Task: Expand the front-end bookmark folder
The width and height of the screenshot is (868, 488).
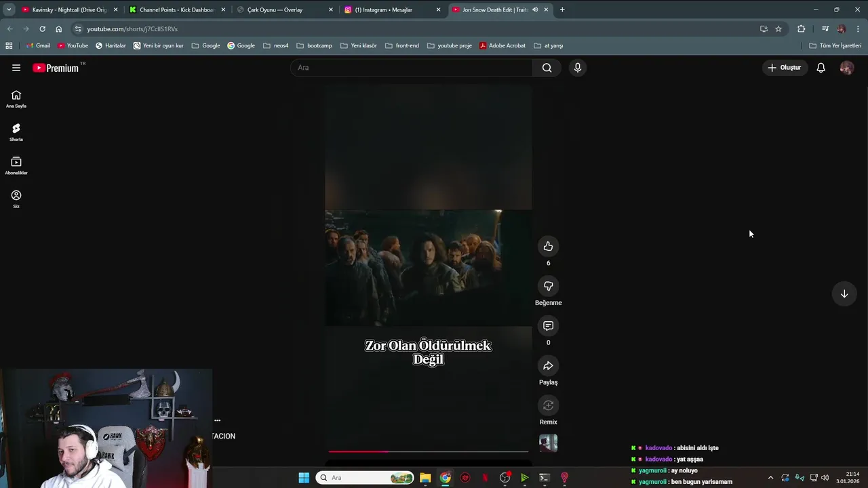Action: (402, 45)
